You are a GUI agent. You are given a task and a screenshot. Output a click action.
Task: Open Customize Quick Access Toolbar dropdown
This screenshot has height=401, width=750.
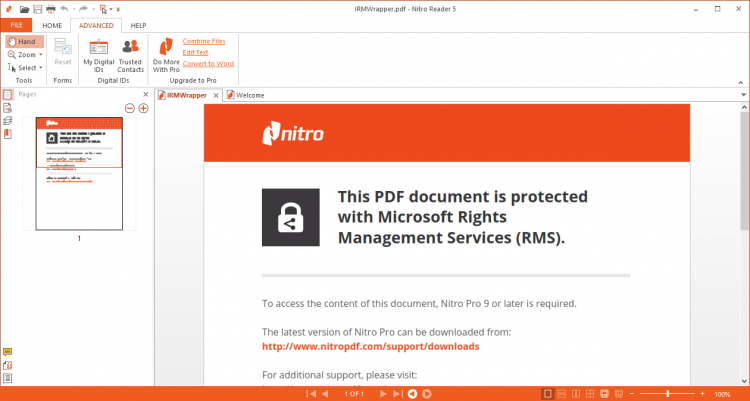118,10
